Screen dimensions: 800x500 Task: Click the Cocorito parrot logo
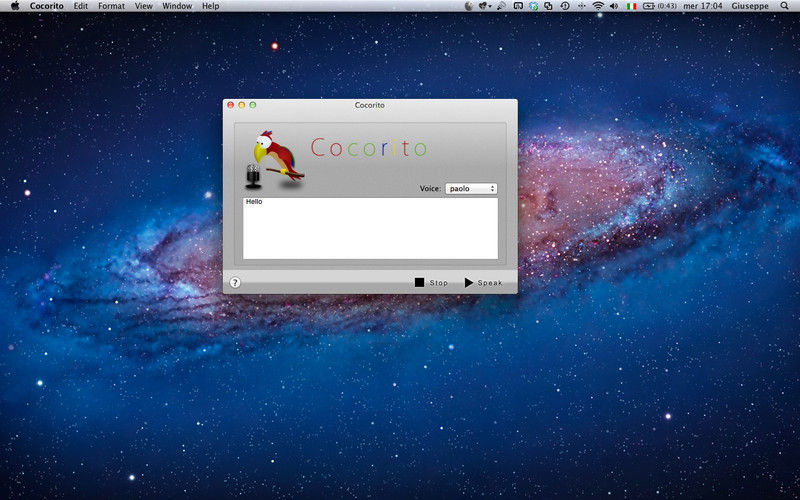[279, 156]
